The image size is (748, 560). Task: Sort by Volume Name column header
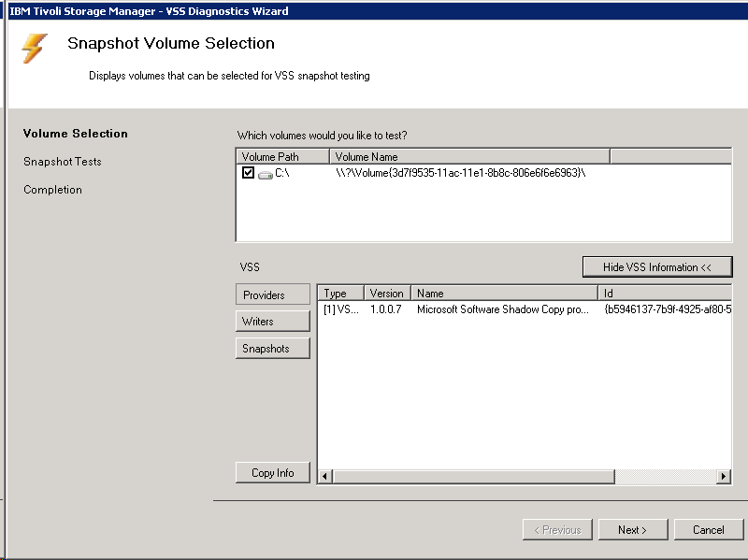coord(468,157)
